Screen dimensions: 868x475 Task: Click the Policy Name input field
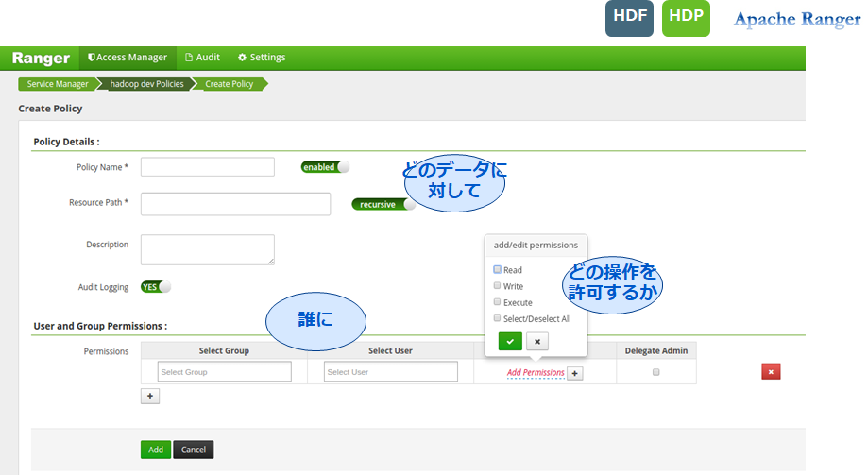(x=207, y=167)
